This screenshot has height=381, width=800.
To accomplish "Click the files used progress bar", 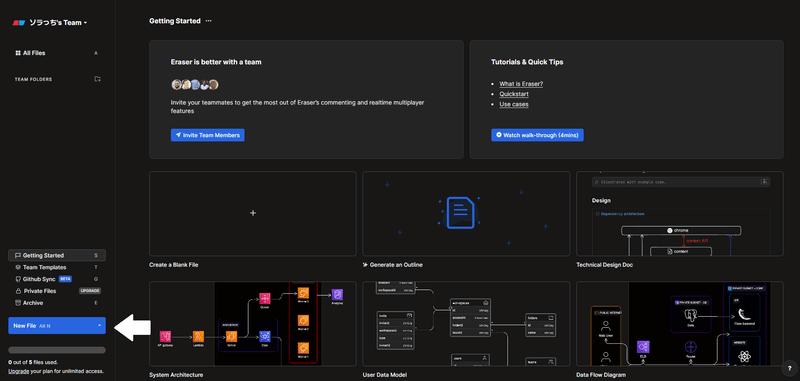I will coord(57,350).
